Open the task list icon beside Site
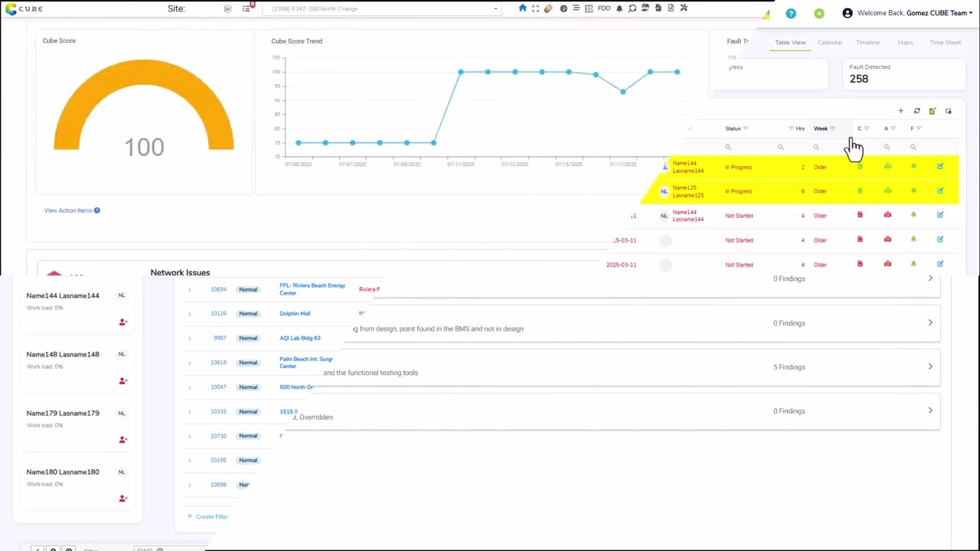The width and height of the screenshot is (980, 551). point(247,8)
